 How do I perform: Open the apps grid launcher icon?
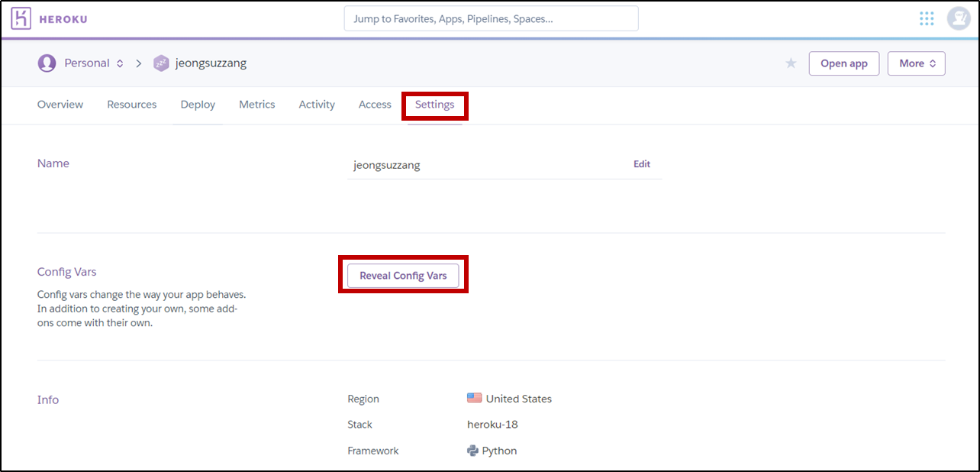[x=927, y=18]
